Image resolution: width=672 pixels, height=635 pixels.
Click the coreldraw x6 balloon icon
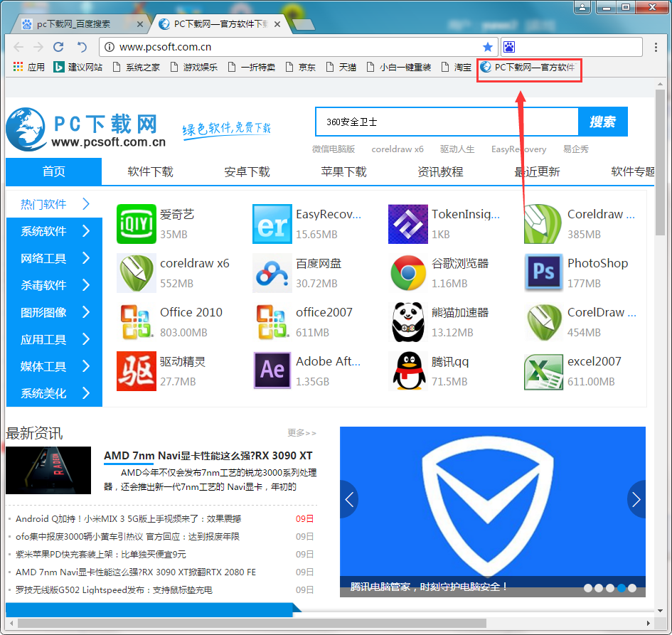pos(137,273)
